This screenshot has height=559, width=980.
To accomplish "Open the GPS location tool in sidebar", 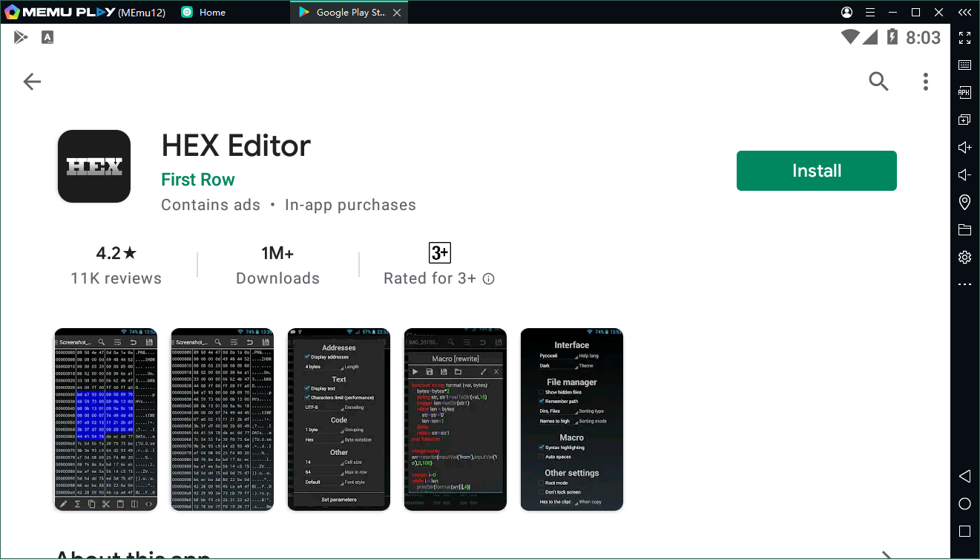I will pyautogui.click(x=964, y=202).
